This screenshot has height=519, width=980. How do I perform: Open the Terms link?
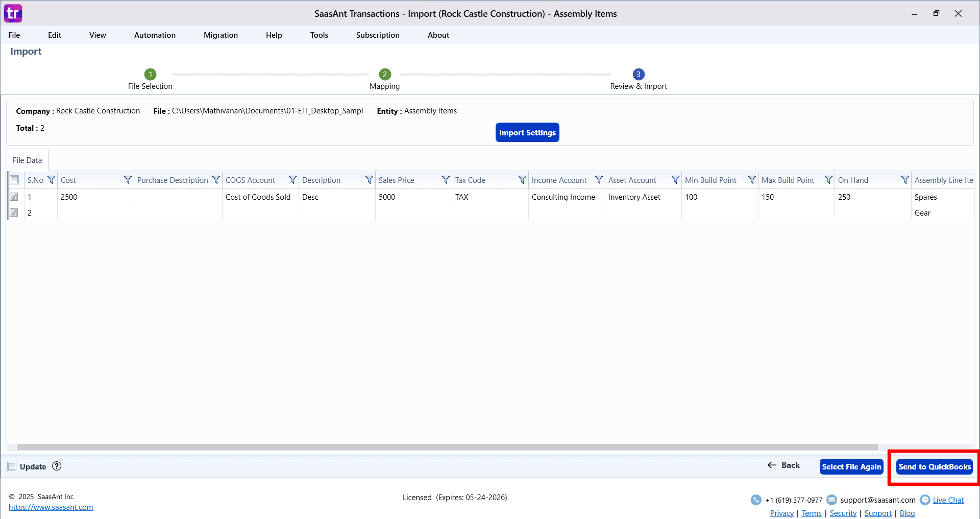(x=812, y=513)
